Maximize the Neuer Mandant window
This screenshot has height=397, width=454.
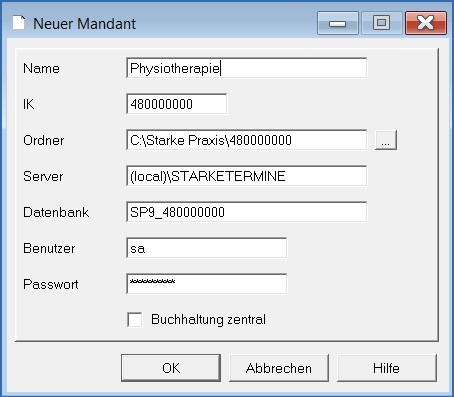(x=382, y=23)
